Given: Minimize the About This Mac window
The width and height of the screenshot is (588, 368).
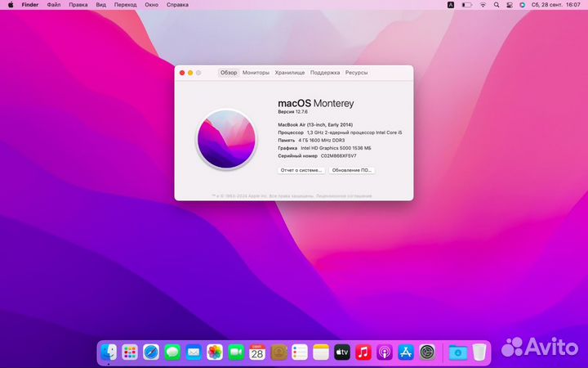Looking at the screenshot, I should (x=190, y=73).
